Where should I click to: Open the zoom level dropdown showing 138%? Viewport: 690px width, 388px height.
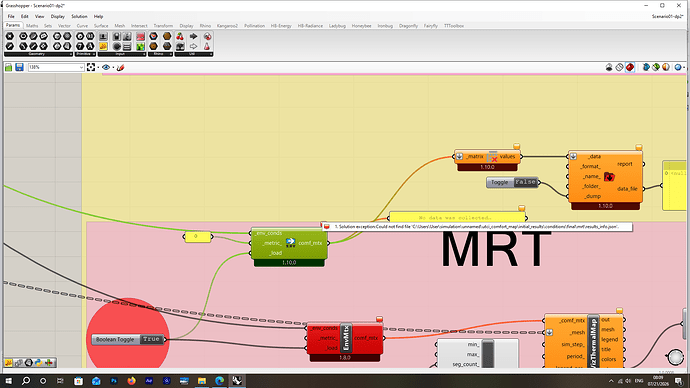pyautogui.click(x=56, y=67)
